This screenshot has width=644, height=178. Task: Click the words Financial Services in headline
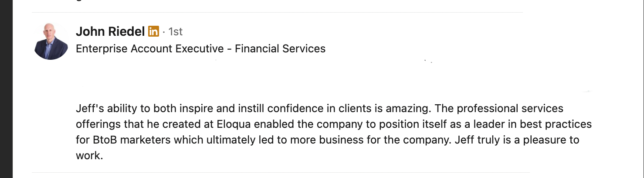pos(280,49)
